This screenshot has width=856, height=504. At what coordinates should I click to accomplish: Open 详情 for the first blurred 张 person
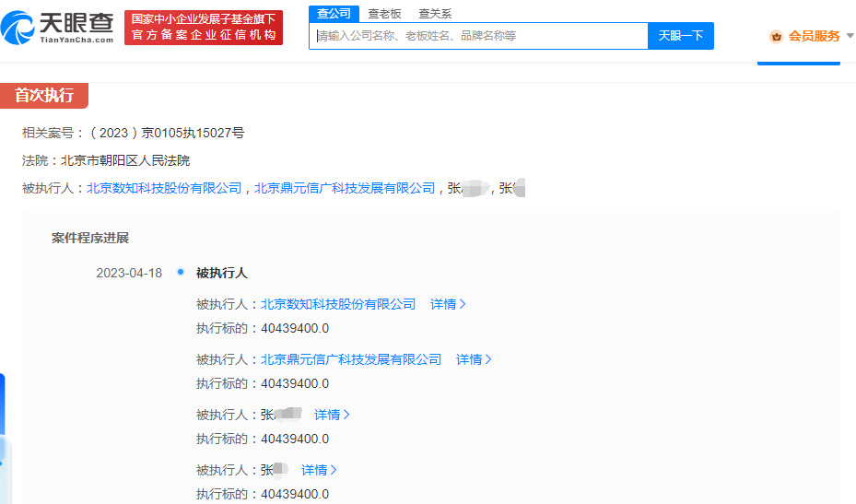point(332,415)
